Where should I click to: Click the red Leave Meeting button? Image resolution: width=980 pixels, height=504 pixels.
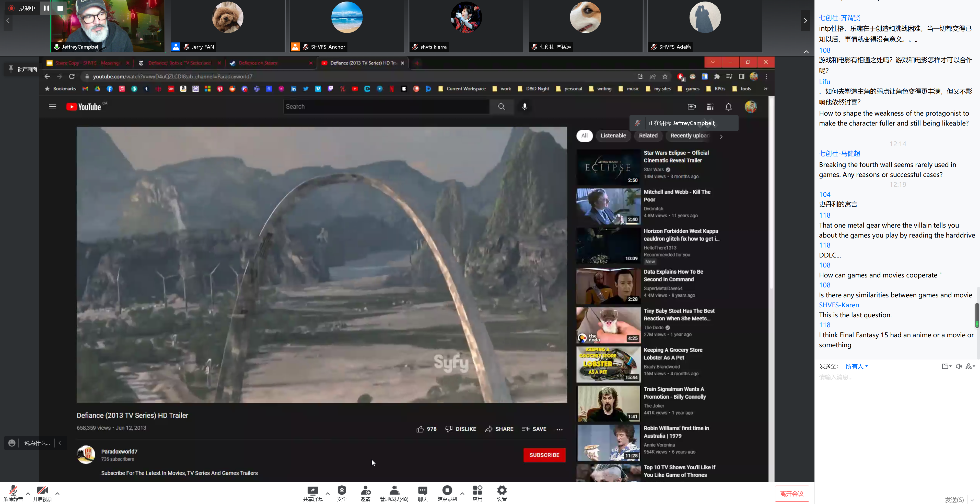pyautogui.click(x=792, y=494)
